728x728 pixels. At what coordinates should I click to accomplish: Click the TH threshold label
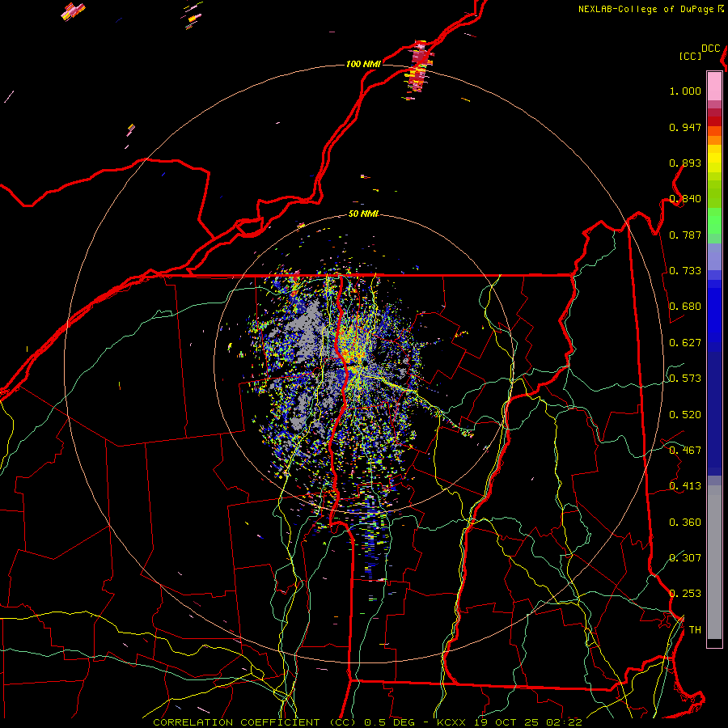(x=695, y=630)
